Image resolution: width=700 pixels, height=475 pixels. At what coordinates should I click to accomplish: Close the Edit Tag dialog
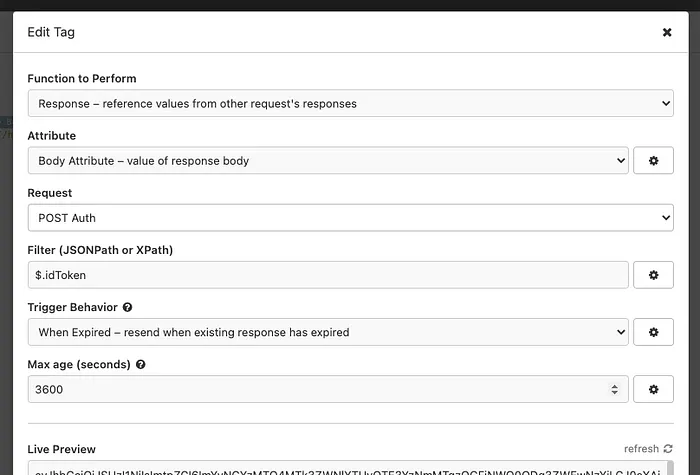pyautogui.click(x=667, y=32)
